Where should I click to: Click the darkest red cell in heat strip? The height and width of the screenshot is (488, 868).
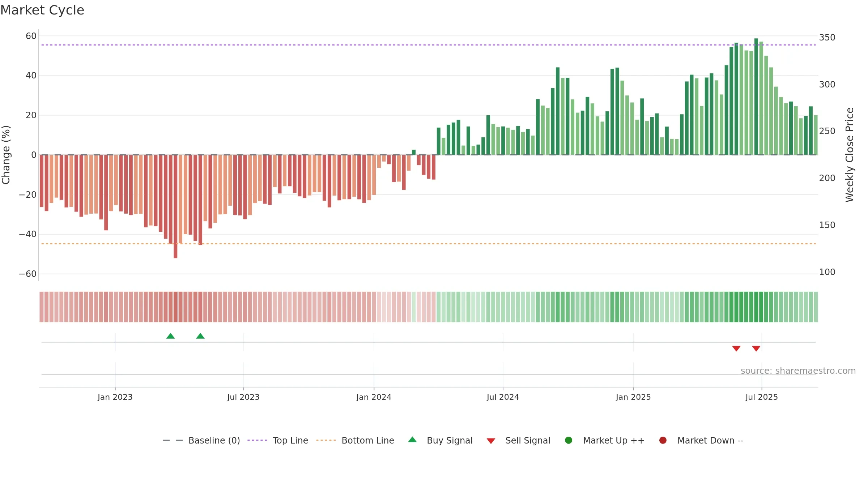pyautogui.click(x=175, y=307)
